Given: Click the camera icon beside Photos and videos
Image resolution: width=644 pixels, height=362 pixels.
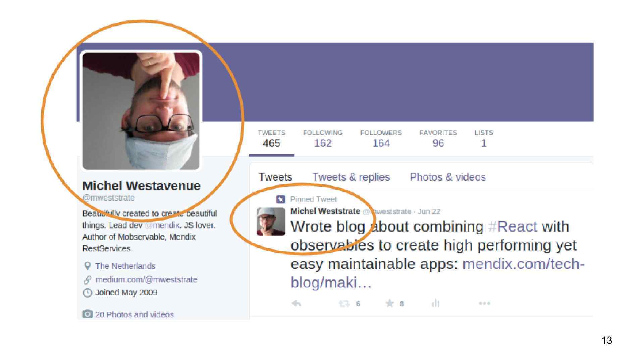Looking at the screenshot, I should pyautogui.click(x=87, y=314).
